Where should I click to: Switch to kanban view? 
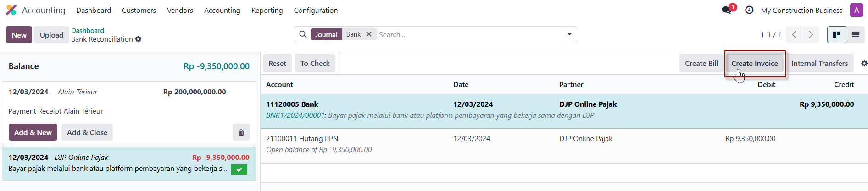tap(836, 35)
